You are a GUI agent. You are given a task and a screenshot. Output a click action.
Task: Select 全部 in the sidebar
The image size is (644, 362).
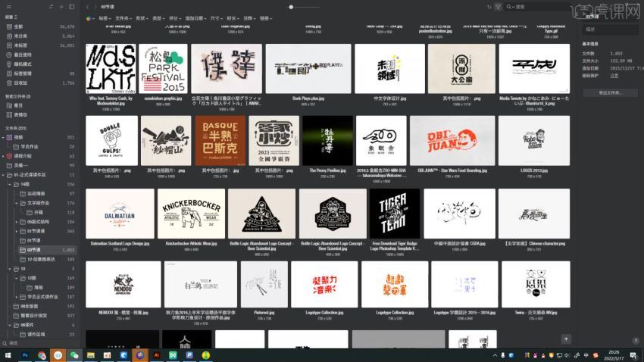[41, 27]
